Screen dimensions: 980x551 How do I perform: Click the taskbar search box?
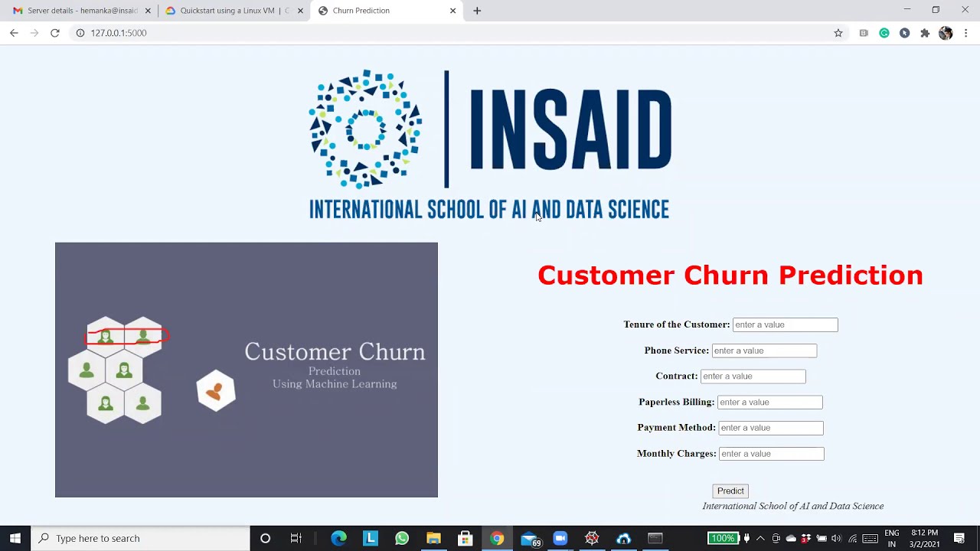(x=140, y=538)
